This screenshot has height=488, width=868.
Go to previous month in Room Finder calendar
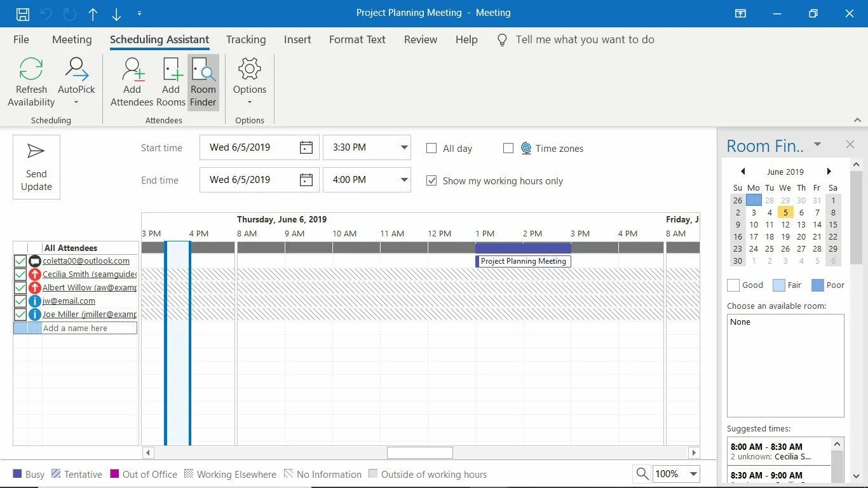tap(742, 172)
